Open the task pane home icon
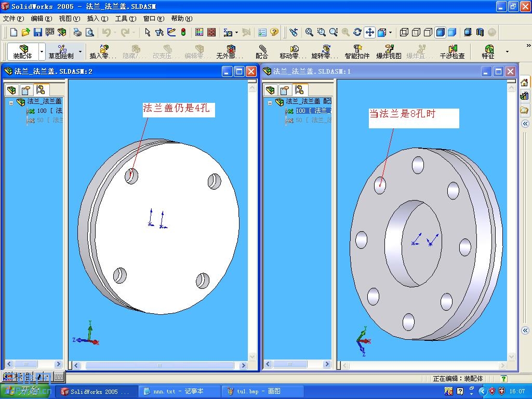 pyautogui.click(x=525, y=83)
